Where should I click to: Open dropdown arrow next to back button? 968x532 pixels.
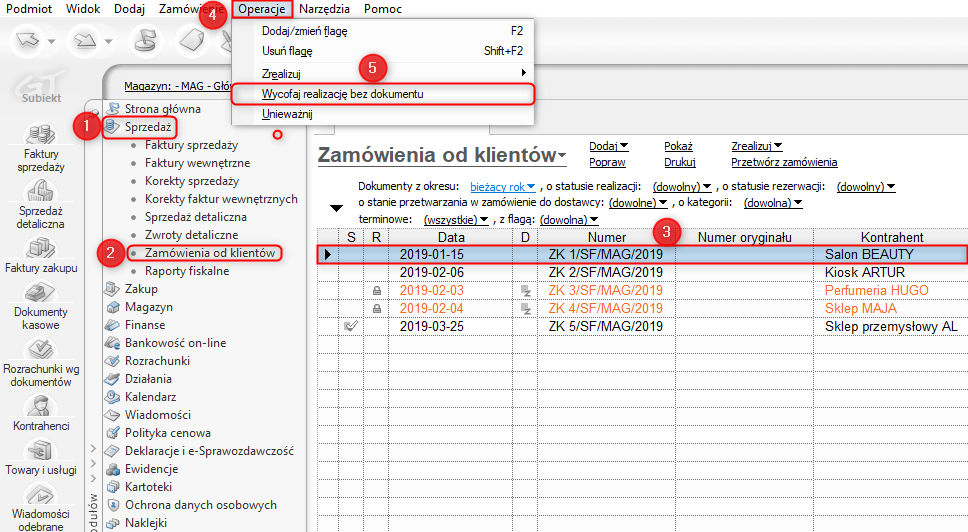tap(51, 41)
